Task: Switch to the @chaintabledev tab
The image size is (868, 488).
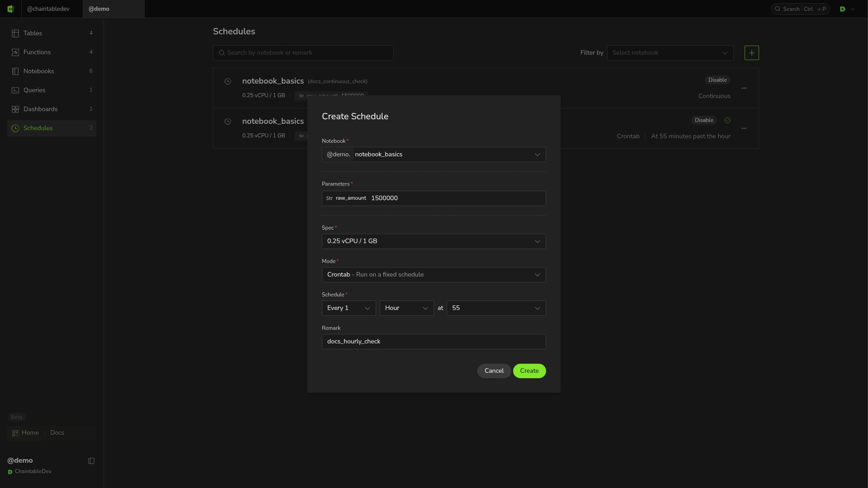Action: (52, 9)
